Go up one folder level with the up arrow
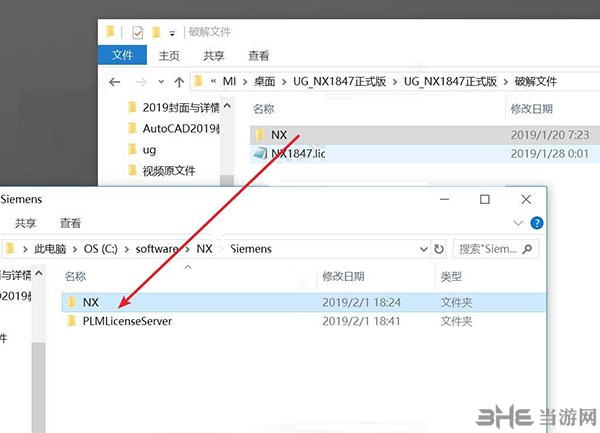The height and width of the screenshot is (433, 600). [179, 82]
